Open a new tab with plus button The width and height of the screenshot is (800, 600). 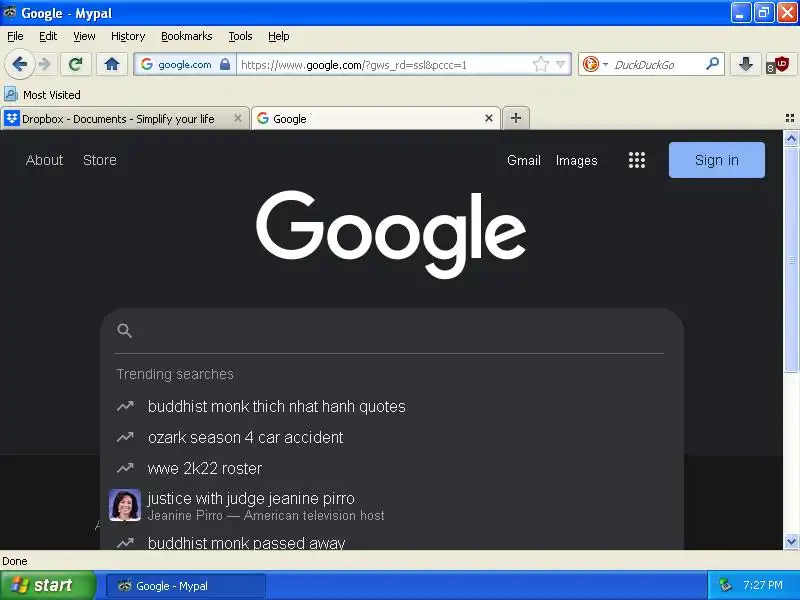pos(516,118)
